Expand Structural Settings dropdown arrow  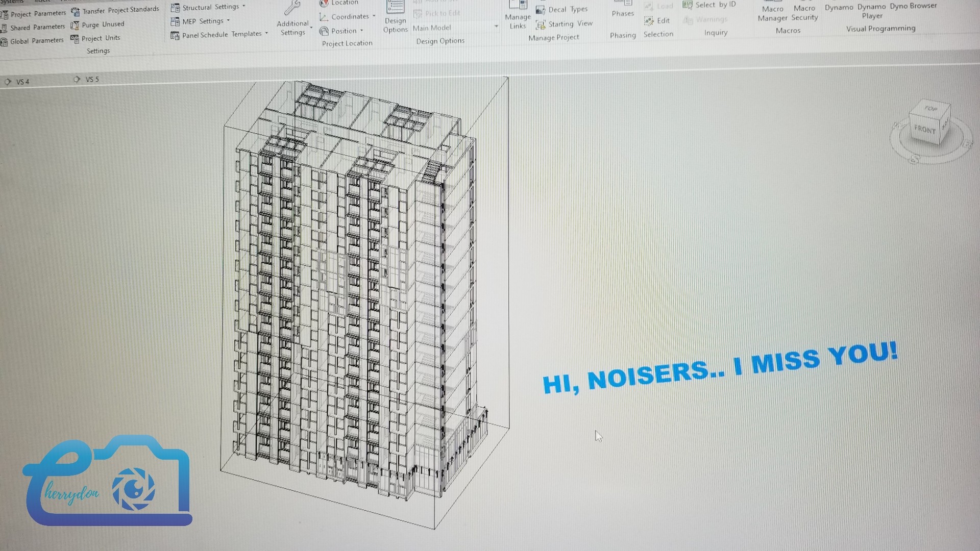click(243, 6)
